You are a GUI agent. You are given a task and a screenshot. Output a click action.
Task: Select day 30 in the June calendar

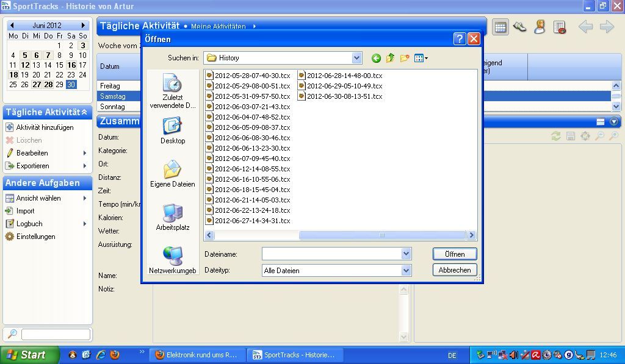(x=71, y=84)
